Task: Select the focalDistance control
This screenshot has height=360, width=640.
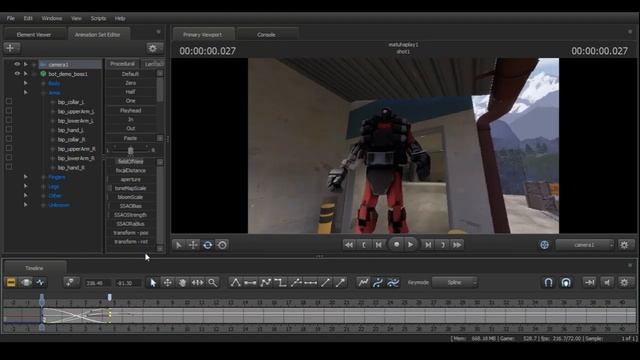Action: pos(131,171)
